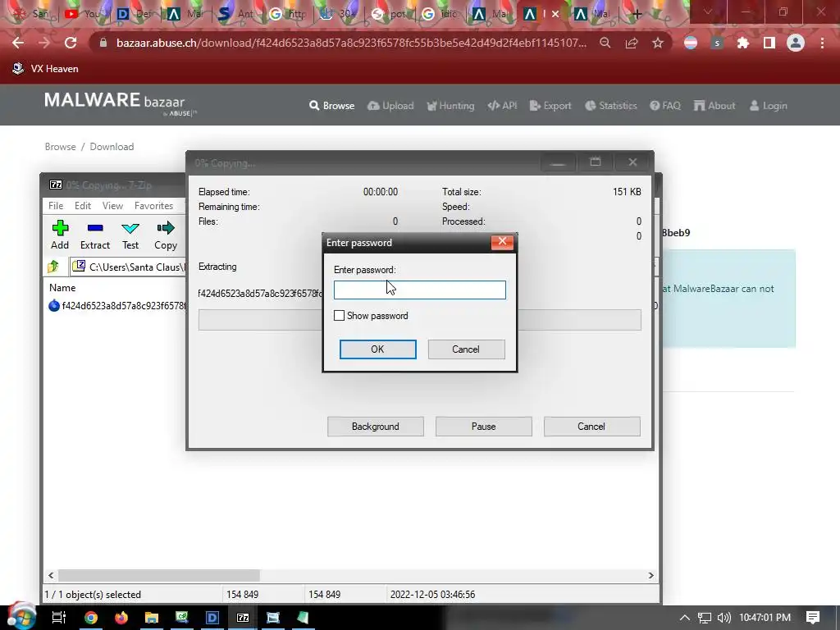Click the zoom magnifier icon in address bar
The image size is (840, 630).
[605, 43]
